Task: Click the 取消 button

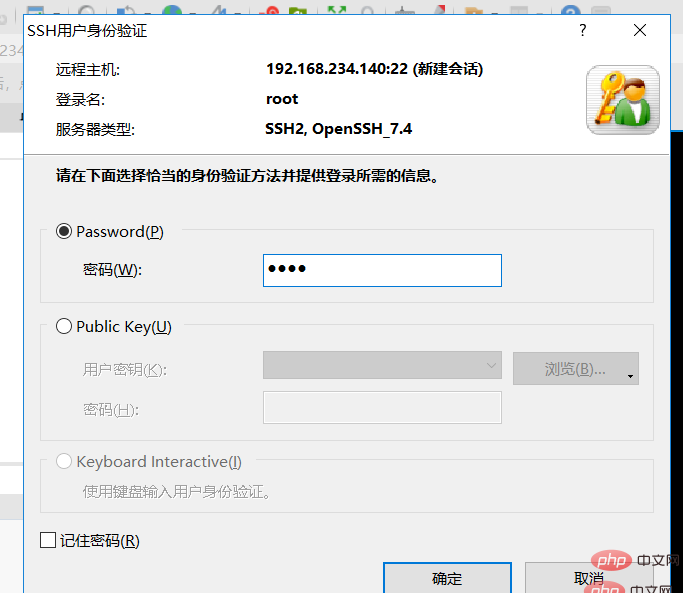Action: pos(589,578)
